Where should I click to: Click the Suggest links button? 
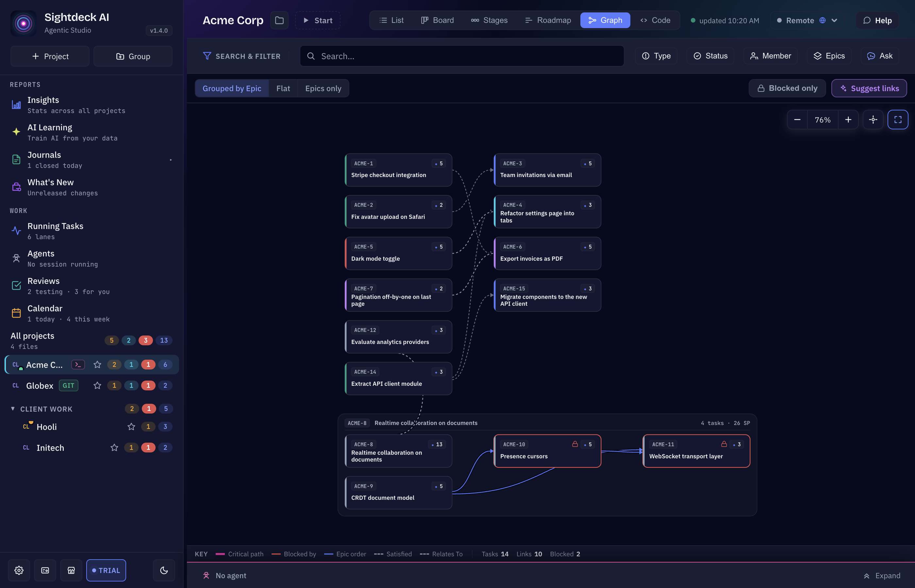pos(869,88)
